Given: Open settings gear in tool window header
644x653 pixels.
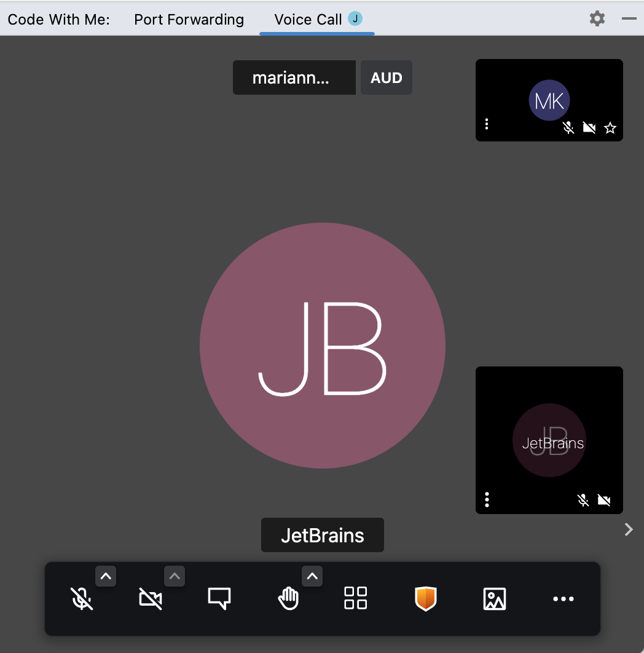Looking at the screenshot, I should coord(597,18).
